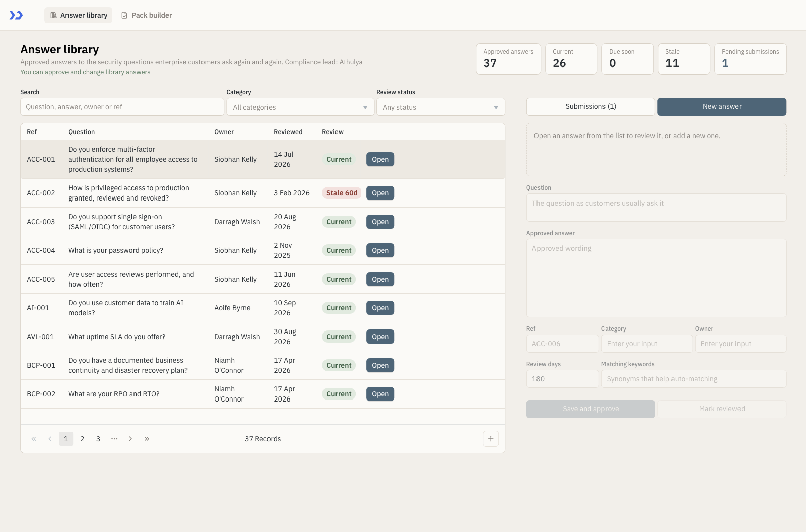Open answer AVL-001

[380, 337]
